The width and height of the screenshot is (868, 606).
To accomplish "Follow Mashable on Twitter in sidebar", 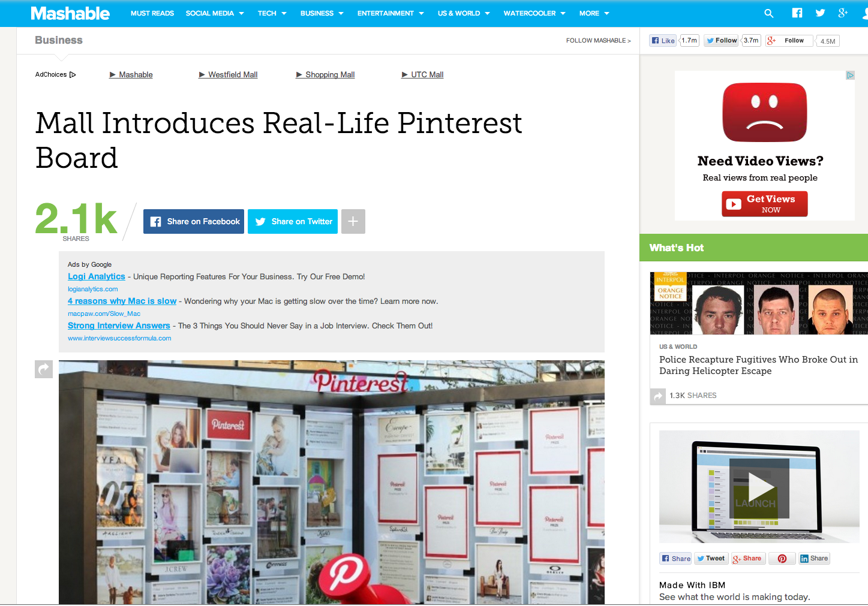I will 722,41.
